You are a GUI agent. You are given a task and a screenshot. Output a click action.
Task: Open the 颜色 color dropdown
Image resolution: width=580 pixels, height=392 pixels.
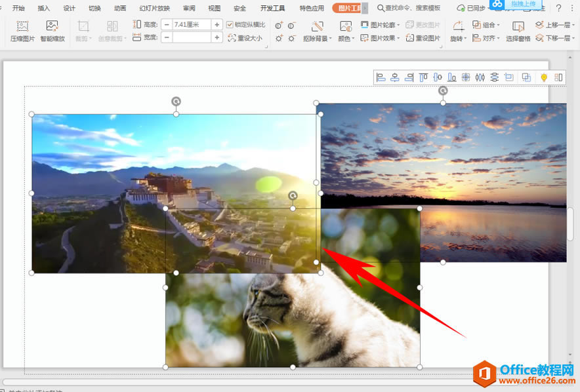point(344,38)
